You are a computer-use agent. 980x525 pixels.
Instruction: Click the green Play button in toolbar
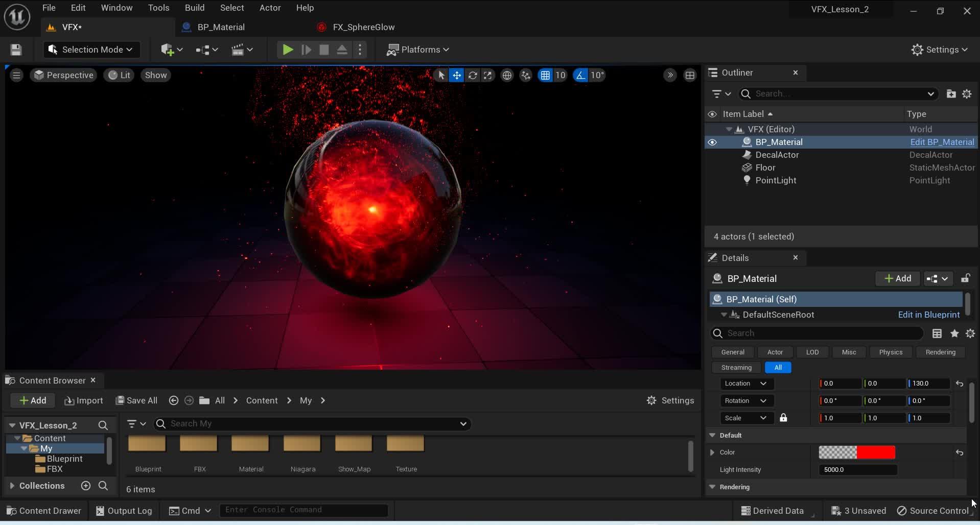pos(288,50)
